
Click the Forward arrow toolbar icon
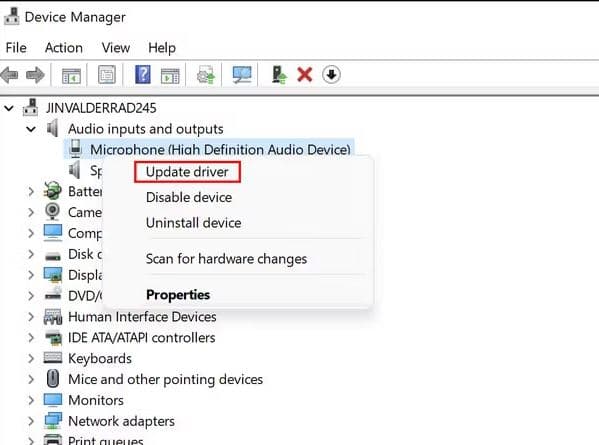(35, 75)
